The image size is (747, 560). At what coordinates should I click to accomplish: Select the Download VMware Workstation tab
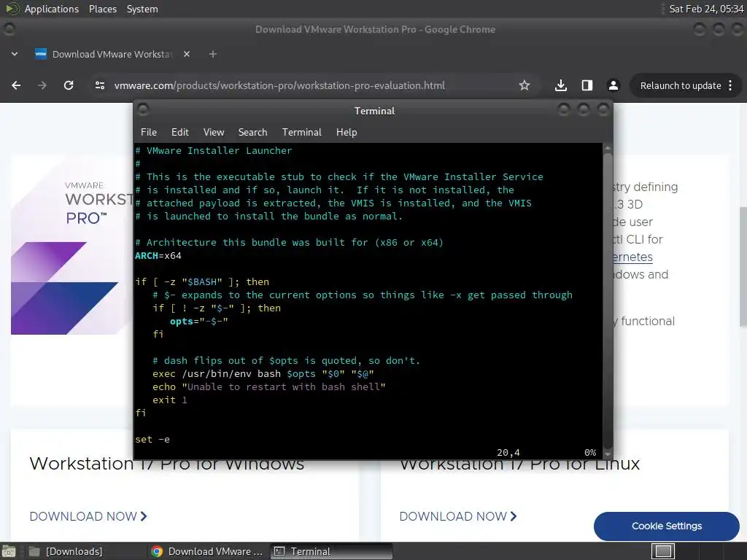point(112,54)
